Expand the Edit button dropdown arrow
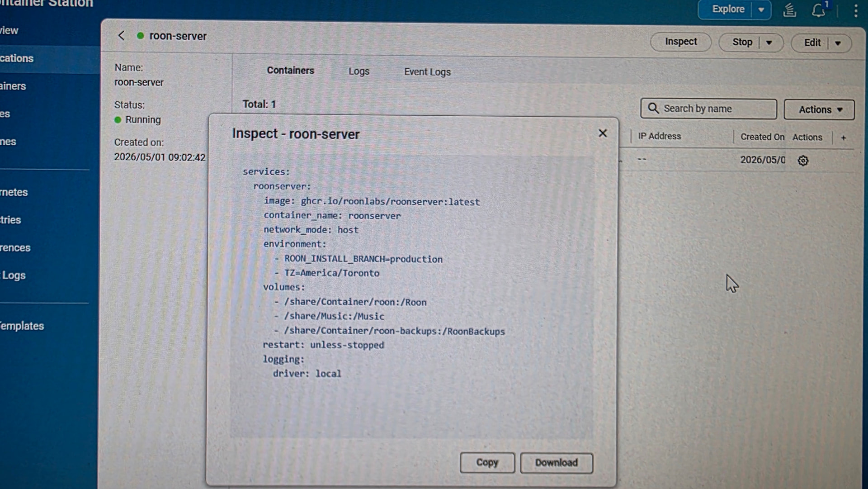The width and height of the screenshot is (868, 489). (x=838, y=43)
